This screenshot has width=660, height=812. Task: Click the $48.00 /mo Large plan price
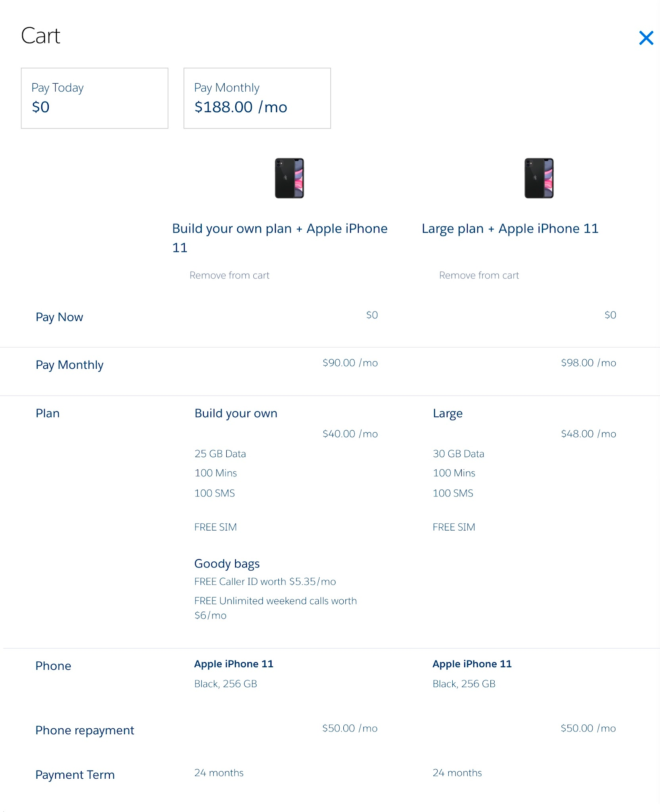point(588,434)
